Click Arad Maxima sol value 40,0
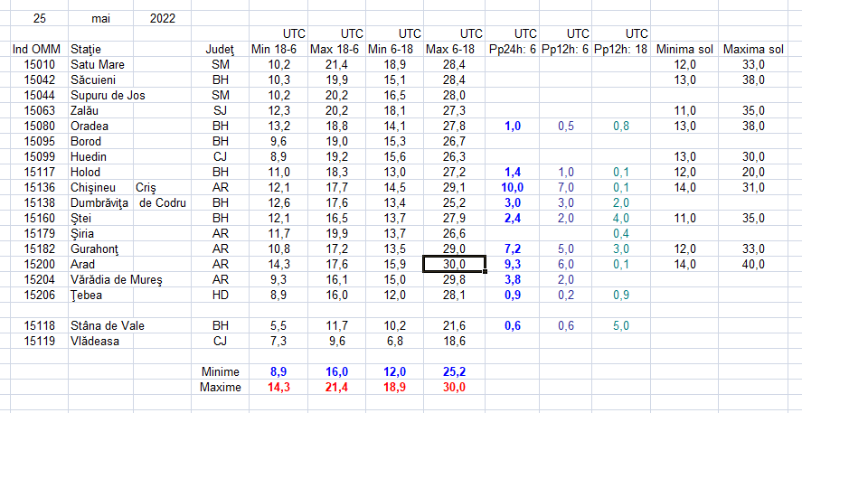Screen dimensions: 868x488 [753, 265]
